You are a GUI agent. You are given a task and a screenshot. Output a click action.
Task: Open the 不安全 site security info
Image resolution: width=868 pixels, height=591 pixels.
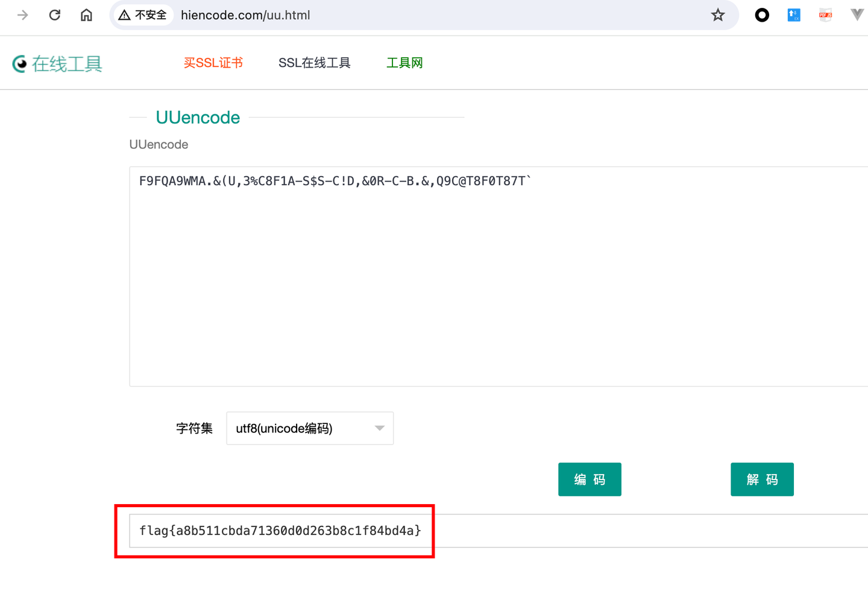(142, 15)
